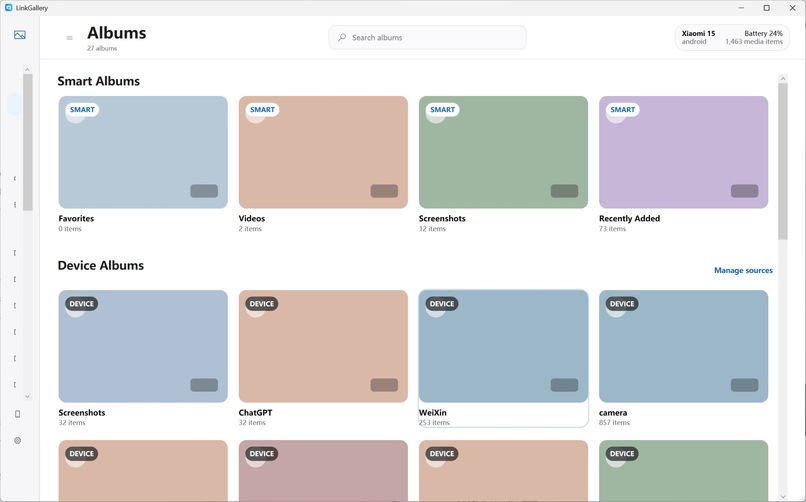Click gray pill on Videos thumbnail
This screenshot has height=502, width=806.
pyautogui.click(x=384, y=191)
